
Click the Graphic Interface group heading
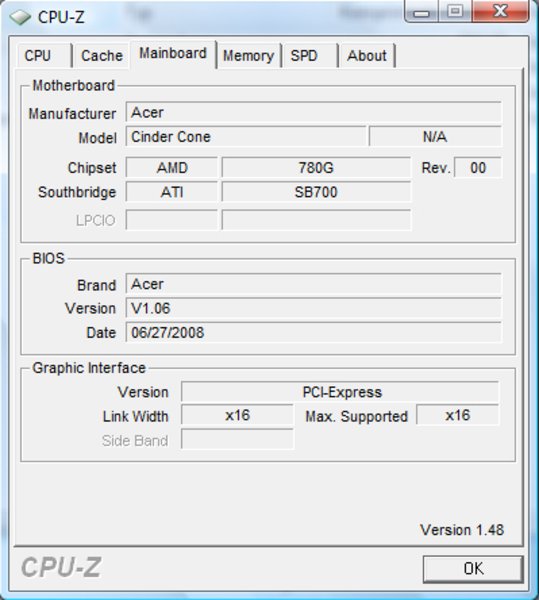tap(89, 368)
